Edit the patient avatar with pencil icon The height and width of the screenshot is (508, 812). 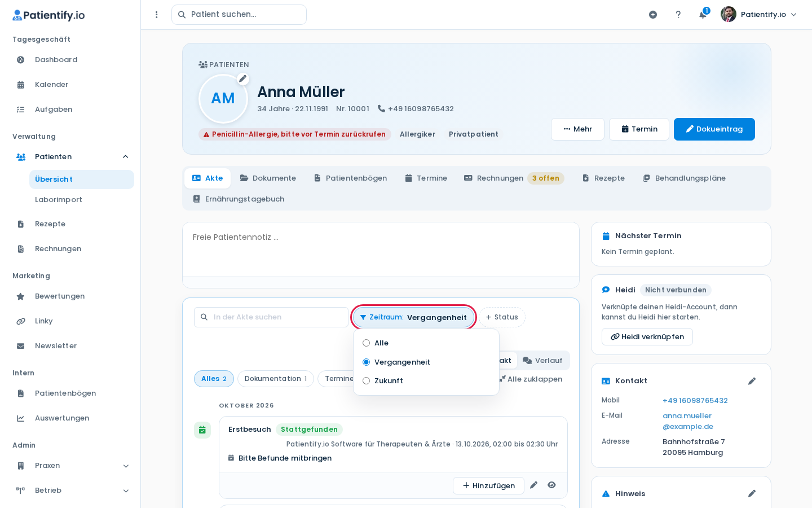[243, 79]
